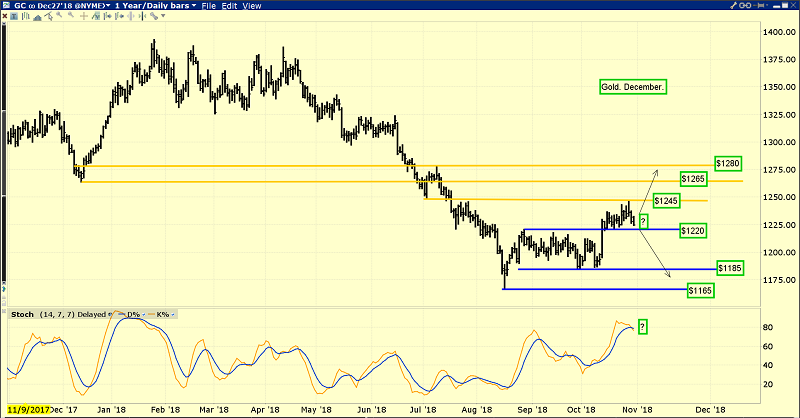Viewport: 800px width, 418px height.
Task: Select the crosshair plus tool
Action: 84,16
